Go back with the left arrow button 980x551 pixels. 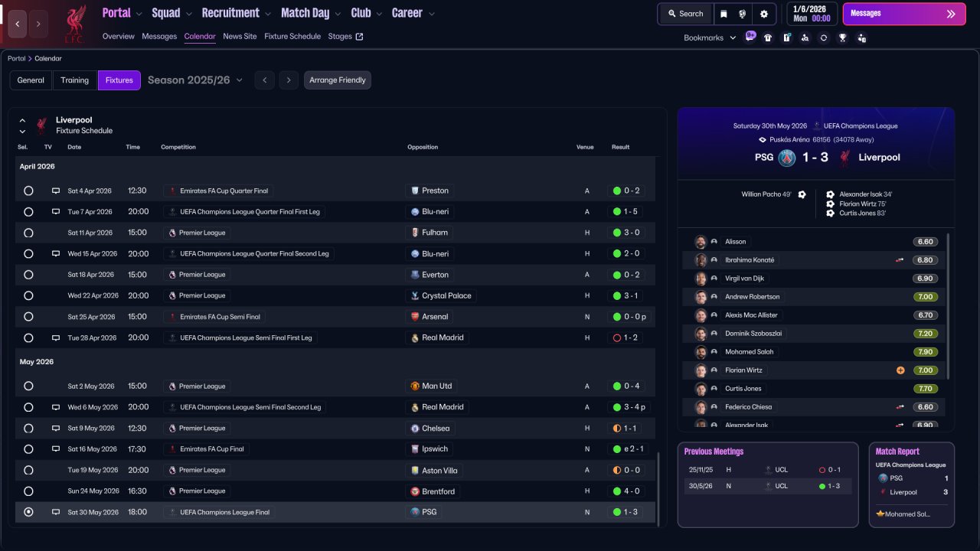click(x=18, y=24)
